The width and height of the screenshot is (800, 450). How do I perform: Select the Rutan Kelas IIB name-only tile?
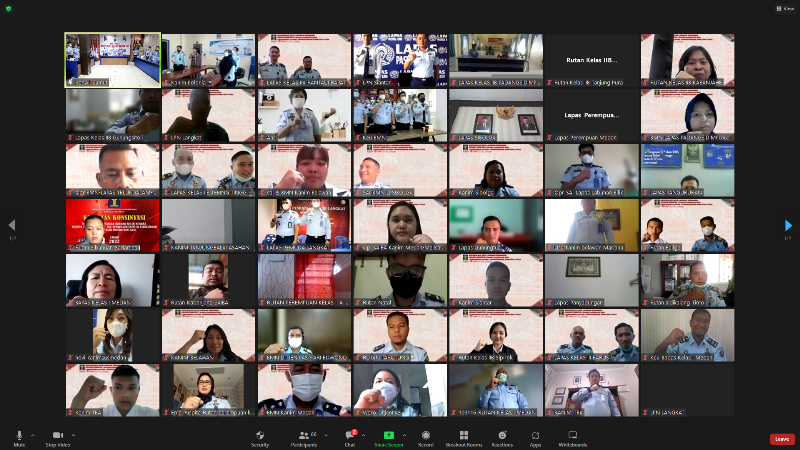tap(591, 60)
